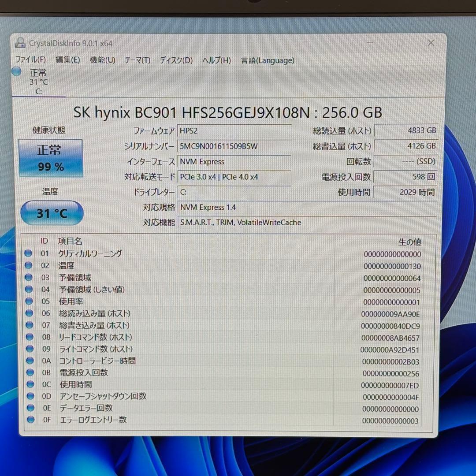Viewport: 476px width, 476px height.
Task: Open the 機能(U) menu
Action: (x=102, y=60)
